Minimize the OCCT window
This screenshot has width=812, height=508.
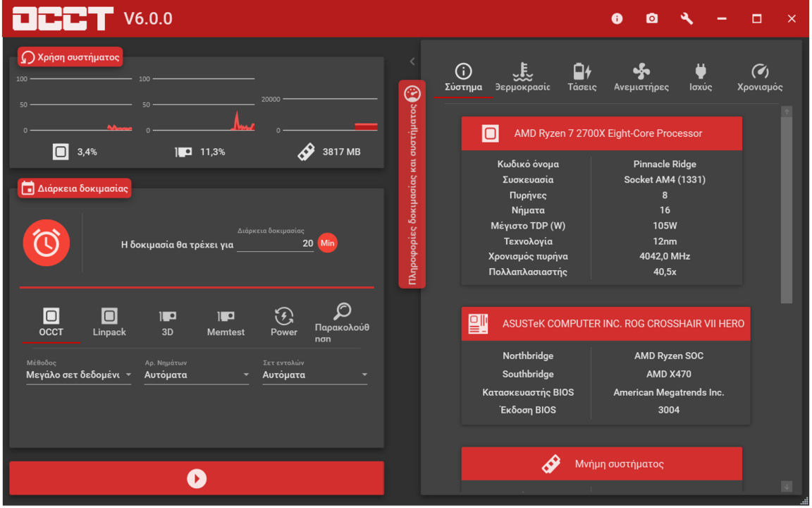coord(722,18)
